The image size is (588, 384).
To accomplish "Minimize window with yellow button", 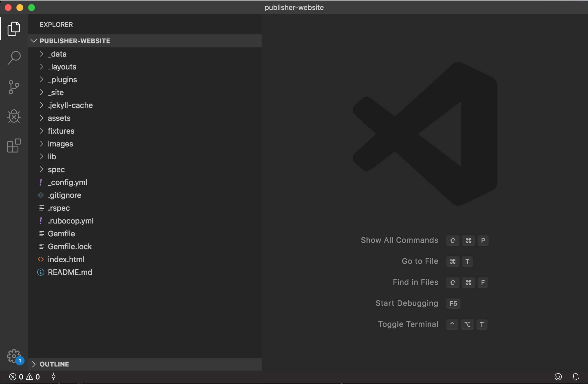I will 20,8.
